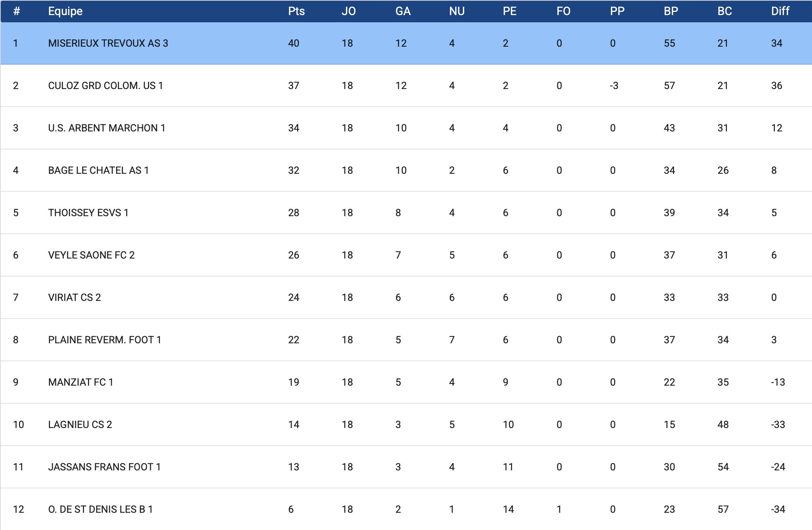Image resolution: width=812 pixels, height=530 pixels.
Task: Select O. DE ST DENIS LES B 1
Action: (x=101, y=510)
